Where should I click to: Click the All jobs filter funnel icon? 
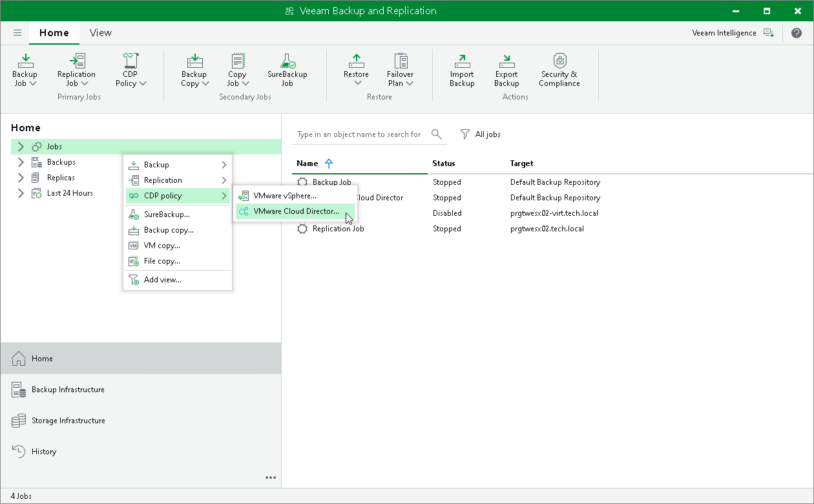click(x=464, y=134)
